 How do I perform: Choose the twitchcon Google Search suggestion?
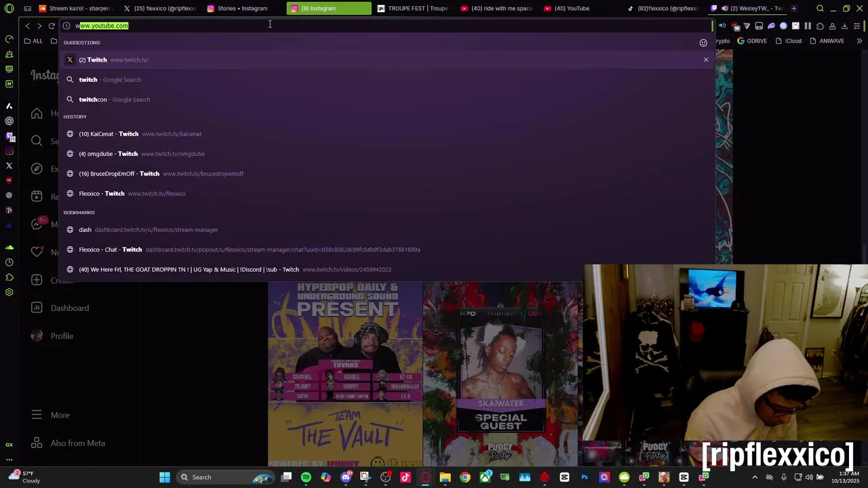click(387, 100)
